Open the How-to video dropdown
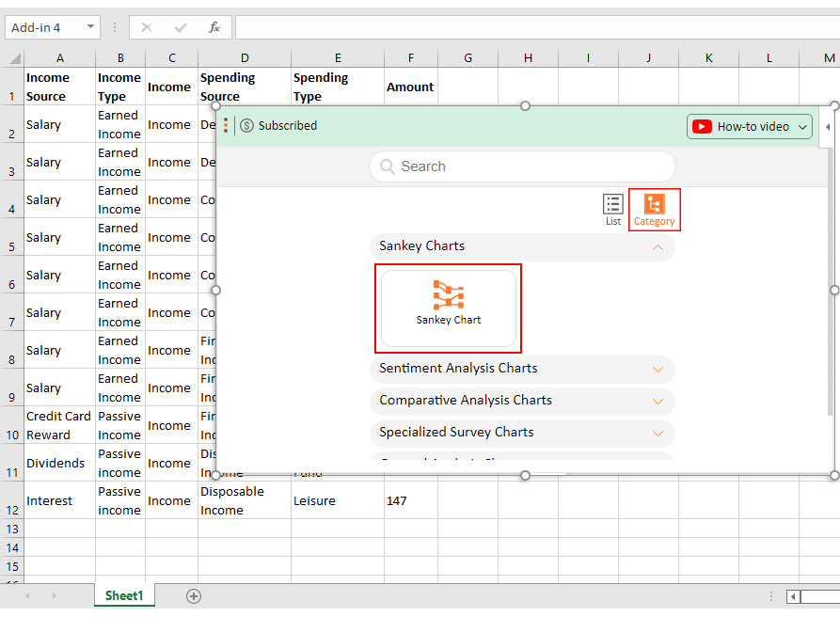The height and width of the screenshot is (617, 840). pyautogui.click(x=750, y=127)
